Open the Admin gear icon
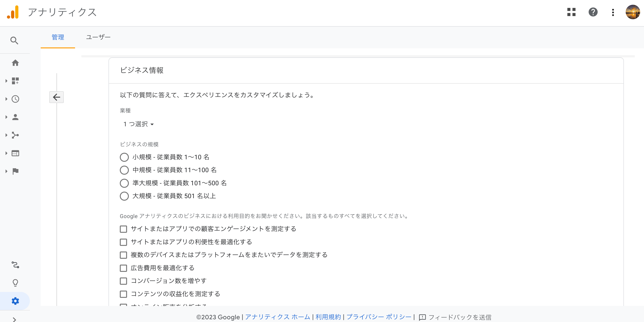This screenshot has height=322, width=644. point(15,301)
